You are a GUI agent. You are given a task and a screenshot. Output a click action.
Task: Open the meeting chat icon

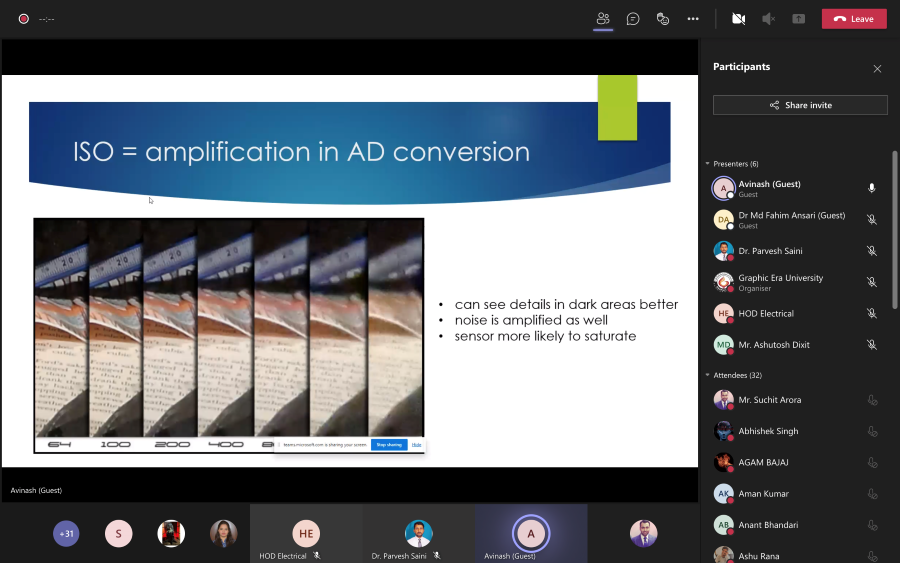633,19
